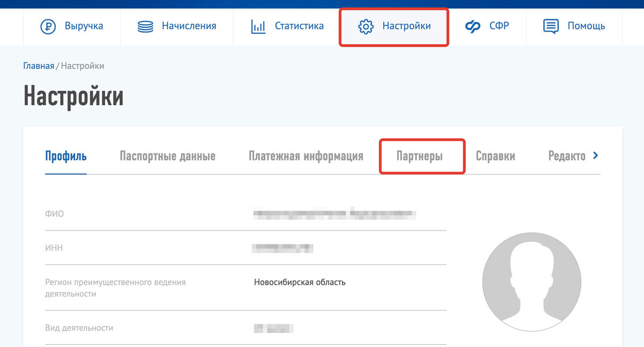The width and height of the screenshot is (644, 347).
Task: Select the partially visible Редакто tab
Action: point(567,156)
